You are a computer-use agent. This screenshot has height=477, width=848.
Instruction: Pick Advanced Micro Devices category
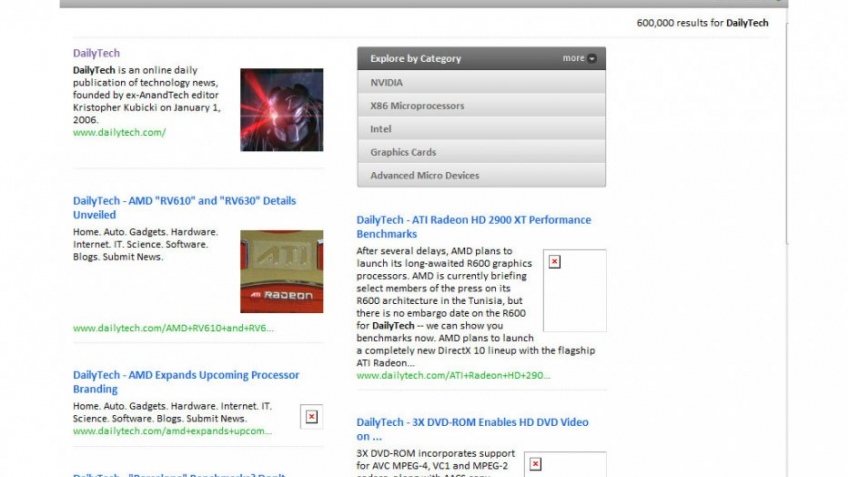(481, 175)
